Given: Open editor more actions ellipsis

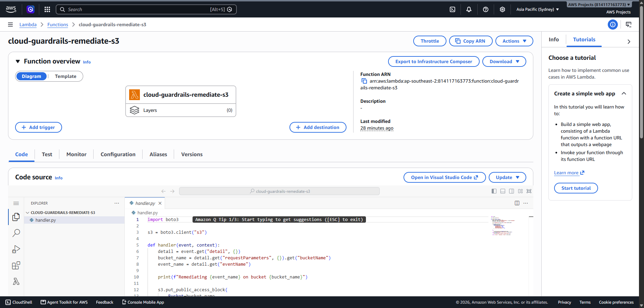Looking at the screenshot, I should (x=526, y=203).
